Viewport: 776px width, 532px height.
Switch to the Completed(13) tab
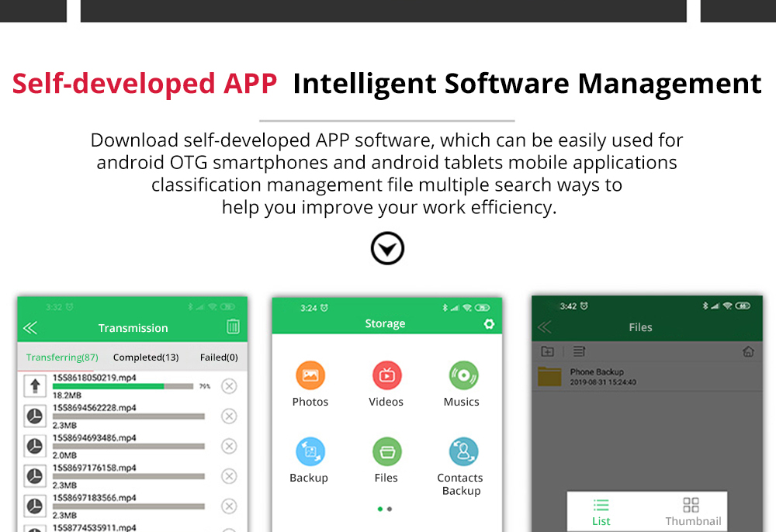146,358
